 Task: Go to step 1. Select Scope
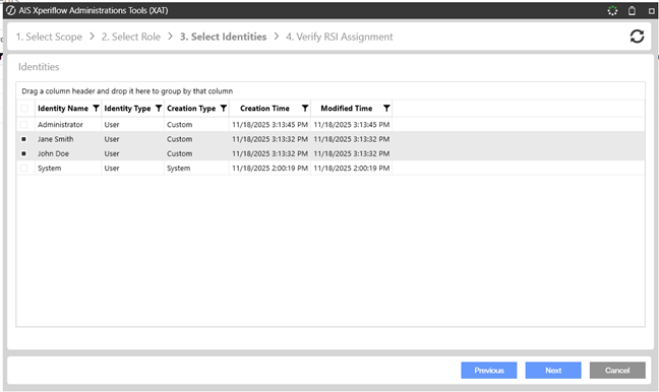(x=49, y=37)
